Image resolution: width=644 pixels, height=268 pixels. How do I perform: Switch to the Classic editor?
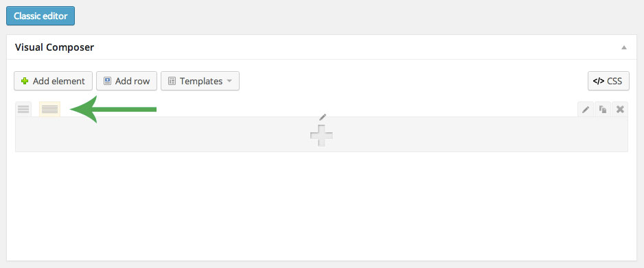click(41, 16)
